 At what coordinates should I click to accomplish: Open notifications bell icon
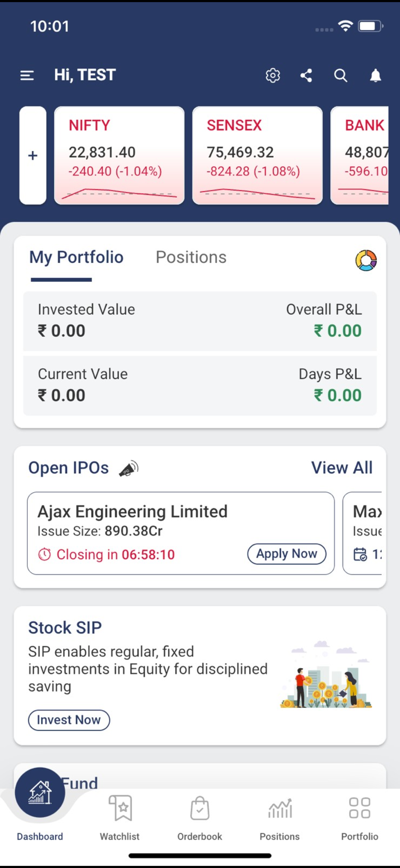tap(375, 75)
